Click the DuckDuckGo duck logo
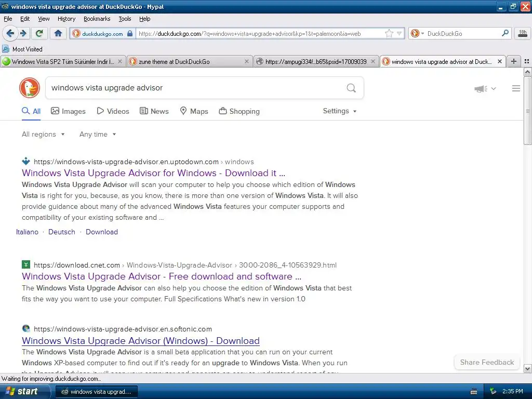This screenshot has height=399, width=532. tap(30, 88)
